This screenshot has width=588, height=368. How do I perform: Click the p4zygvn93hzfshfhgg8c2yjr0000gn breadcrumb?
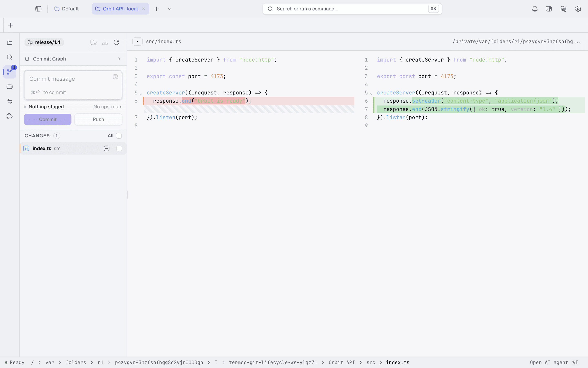(x=159, y=362)
